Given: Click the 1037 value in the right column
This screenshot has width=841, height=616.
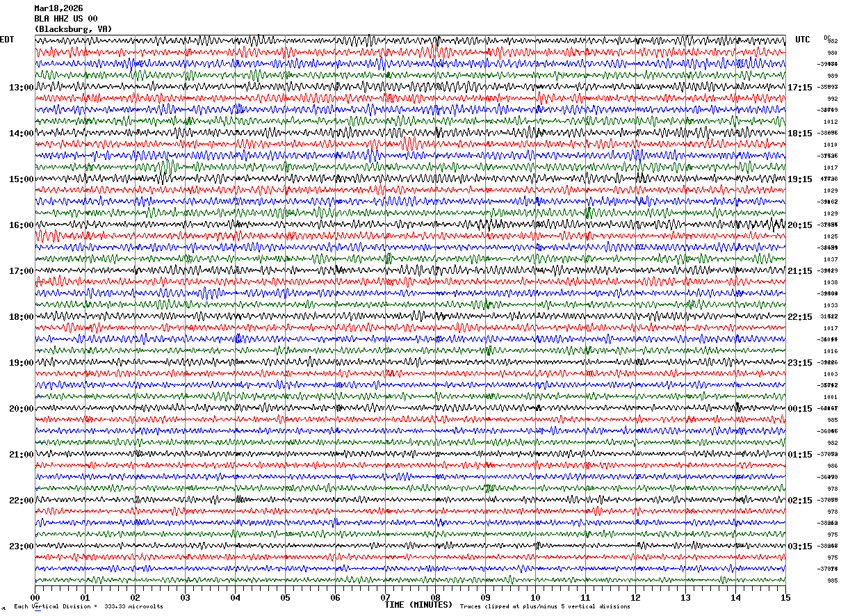Looking at the screenshot, I should [831, 259].
